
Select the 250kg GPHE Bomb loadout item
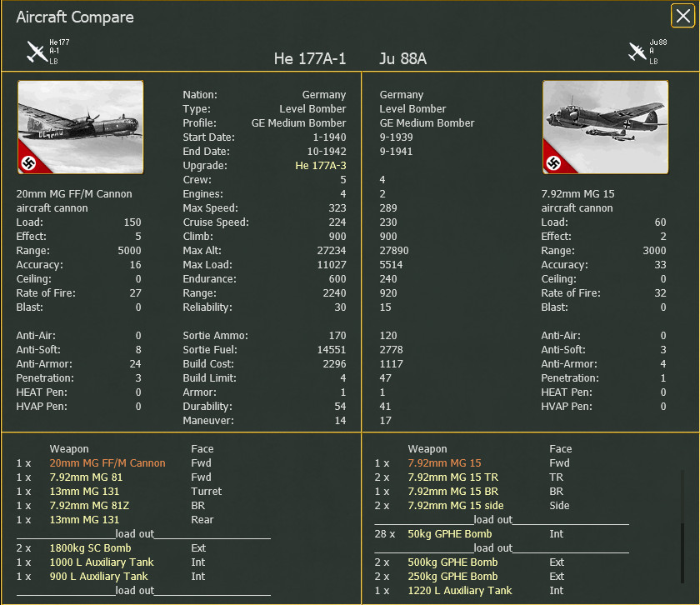[x=452, y=577]
